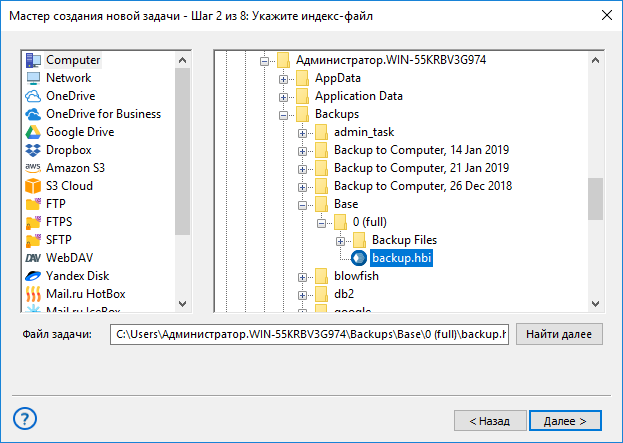This screenshot has width=623, height=443.
Task: Click the Backups folder icon
Action: [x=302, y=114]
